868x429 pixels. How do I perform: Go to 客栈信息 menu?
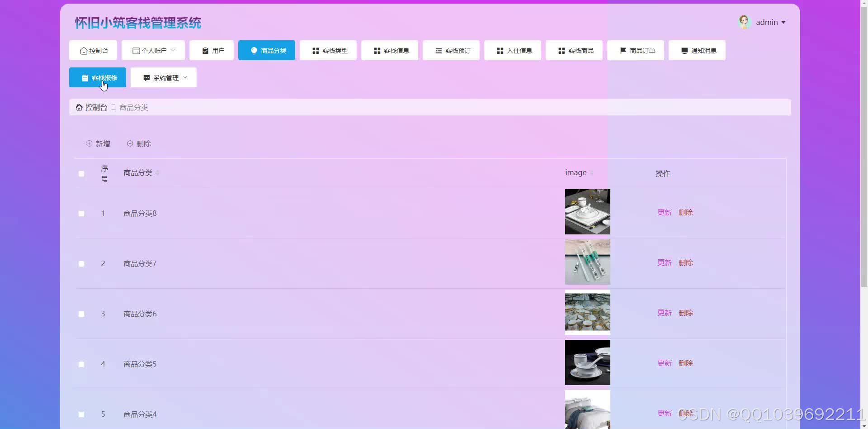click(390, 50)
